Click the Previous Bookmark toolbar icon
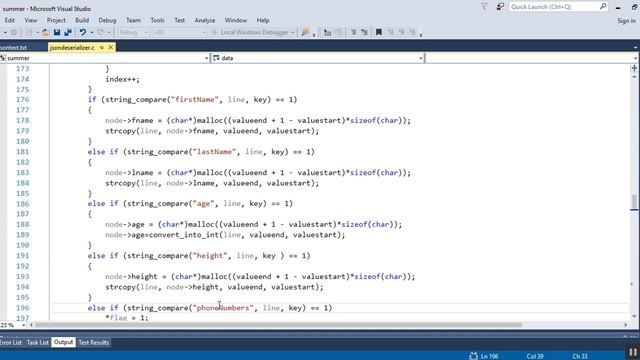 (390, 32)
